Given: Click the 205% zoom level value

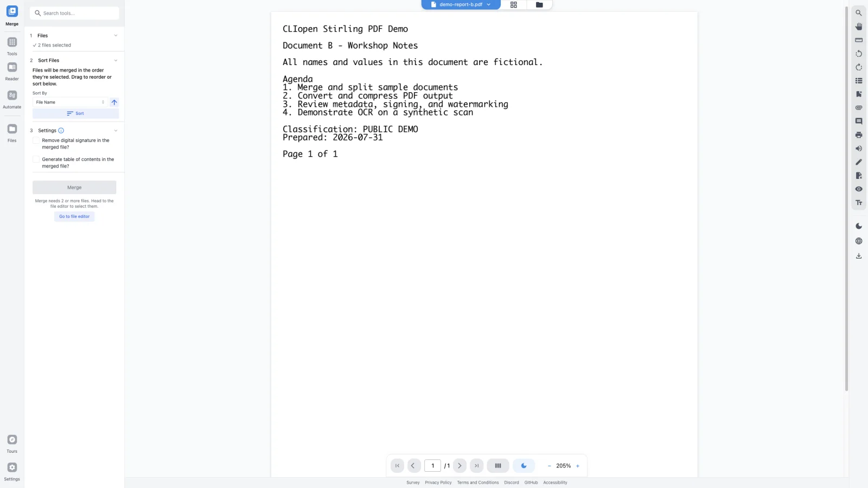Looking at the screenshot, I should (564, 466).
